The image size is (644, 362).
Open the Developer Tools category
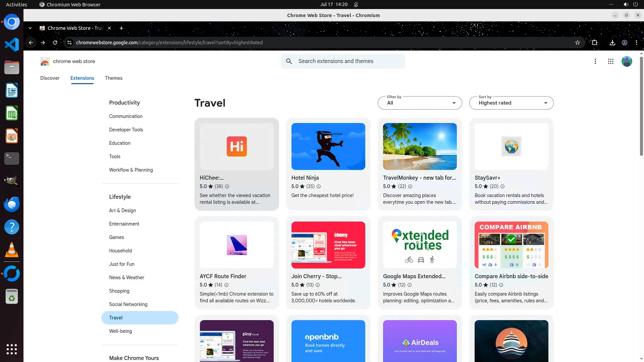click(x=126, y=130)
